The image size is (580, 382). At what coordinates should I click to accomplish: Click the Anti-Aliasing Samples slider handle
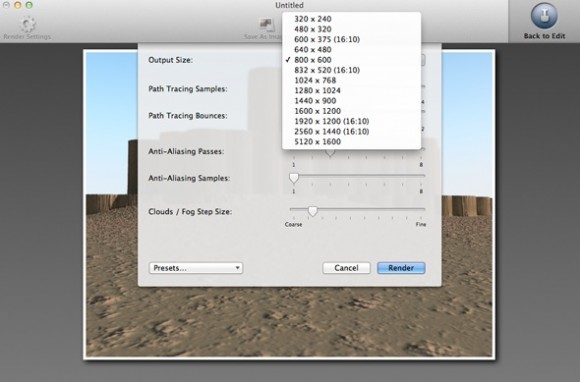coord(294,178)
